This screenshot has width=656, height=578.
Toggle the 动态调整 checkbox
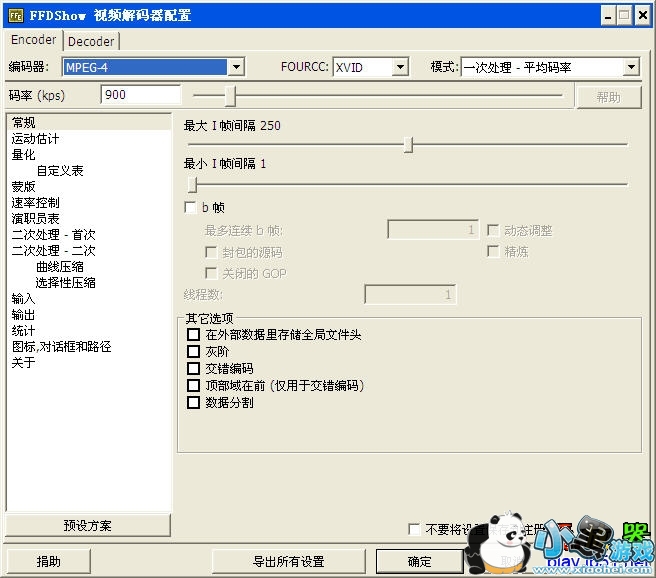(493, 230)
